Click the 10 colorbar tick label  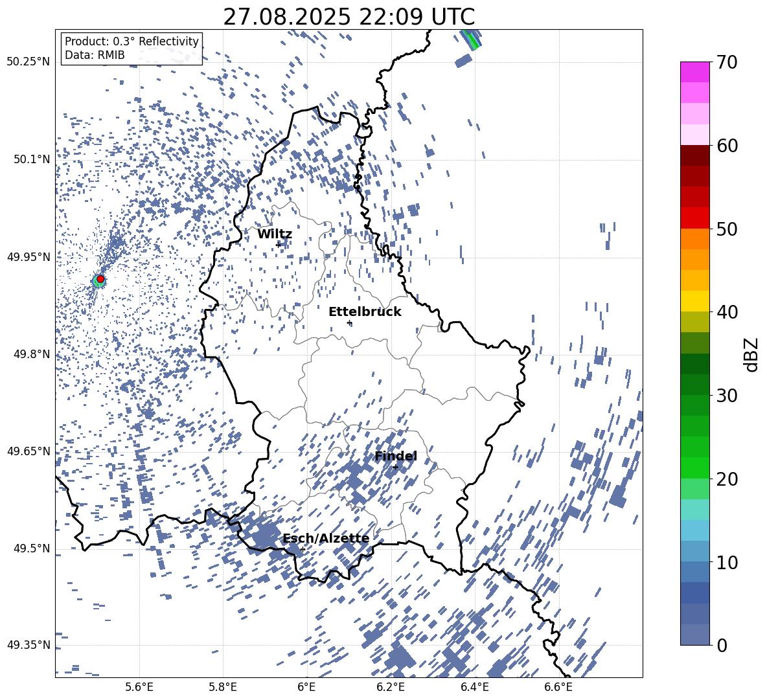[x=727, y=562]
